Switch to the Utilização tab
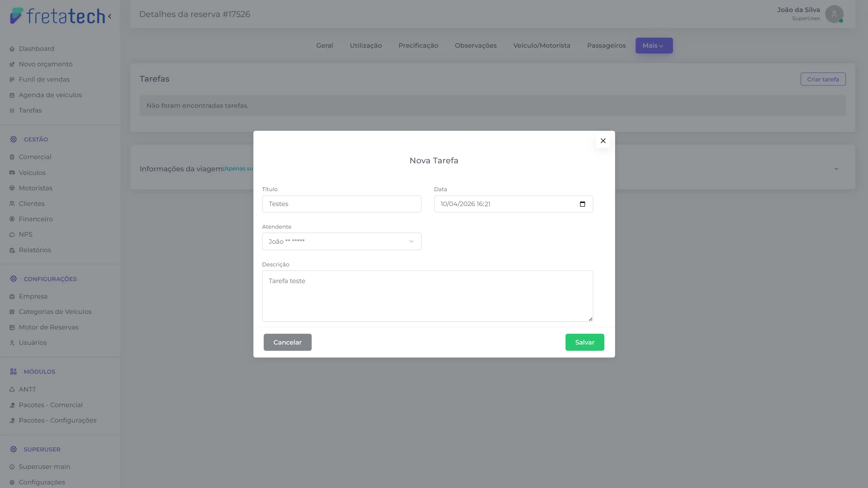 [x=366, y=45]
